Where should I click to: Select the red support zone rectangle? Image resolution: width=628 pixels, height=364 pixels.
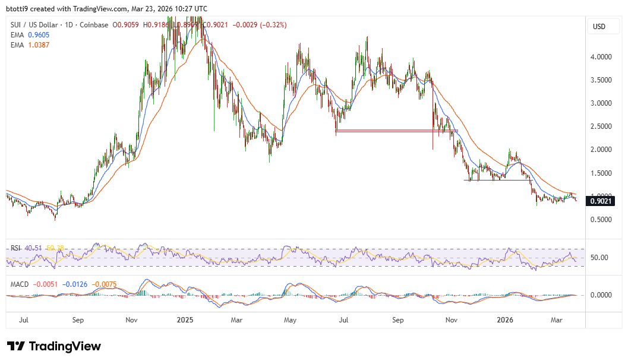(x=396, y=131)
